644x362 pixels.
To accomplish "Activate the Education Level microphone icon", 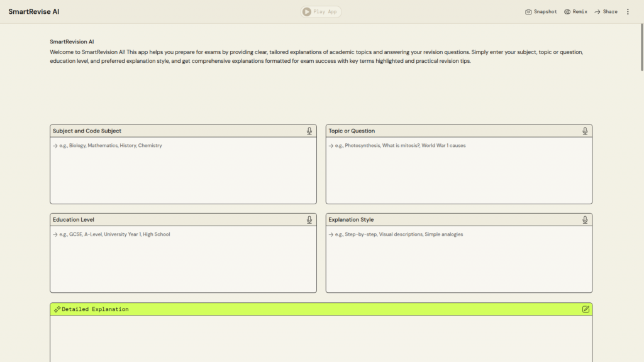I will [x=309, y=220].
